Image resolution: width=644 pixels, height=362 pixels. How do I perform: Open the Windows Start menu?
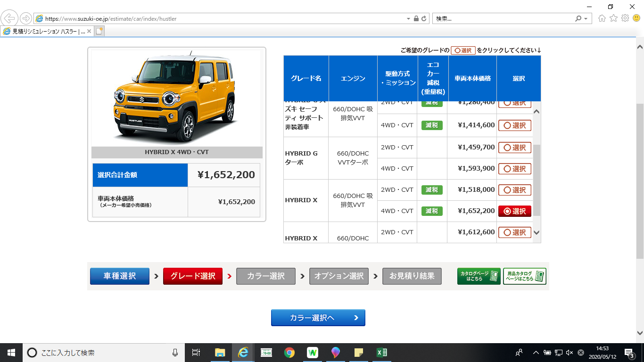pyautogui.click(x=11, y=353)
